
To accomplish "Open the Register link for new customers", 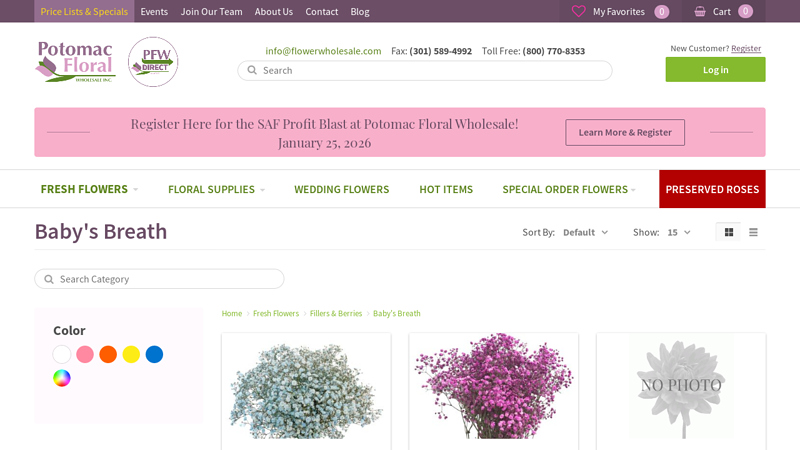I will [x=746, y=48].
